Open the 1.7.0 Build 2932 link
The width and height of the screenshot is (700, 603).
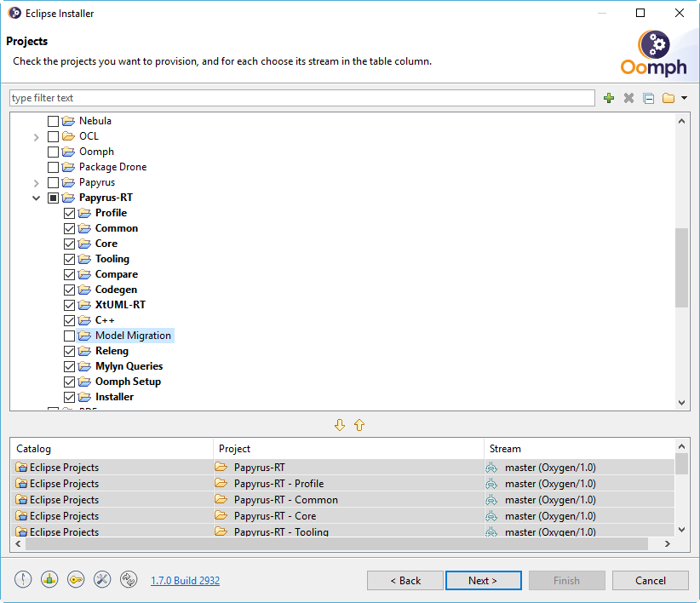[186, 580]
